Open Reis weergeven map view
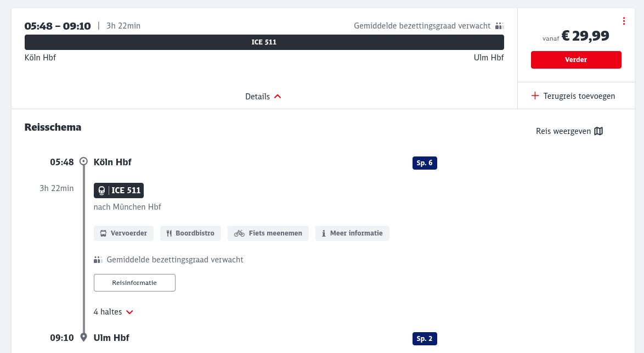Screen dimensions: 644x353 pyautogui.click(x=569, y=131)
